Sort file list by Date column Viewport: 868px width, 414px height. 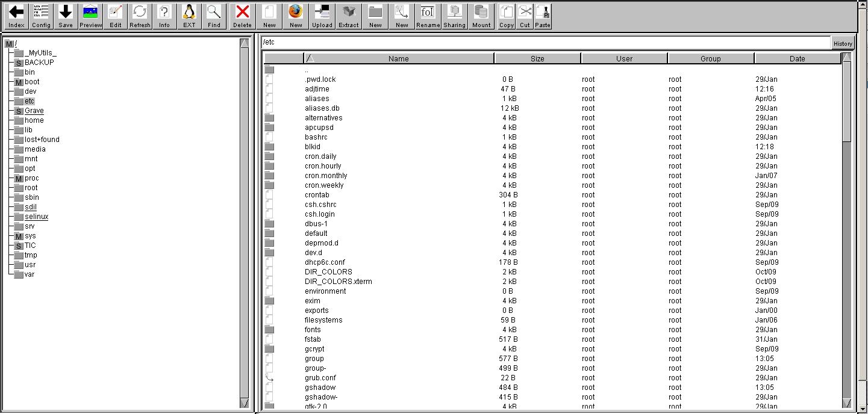coord(798,58)
